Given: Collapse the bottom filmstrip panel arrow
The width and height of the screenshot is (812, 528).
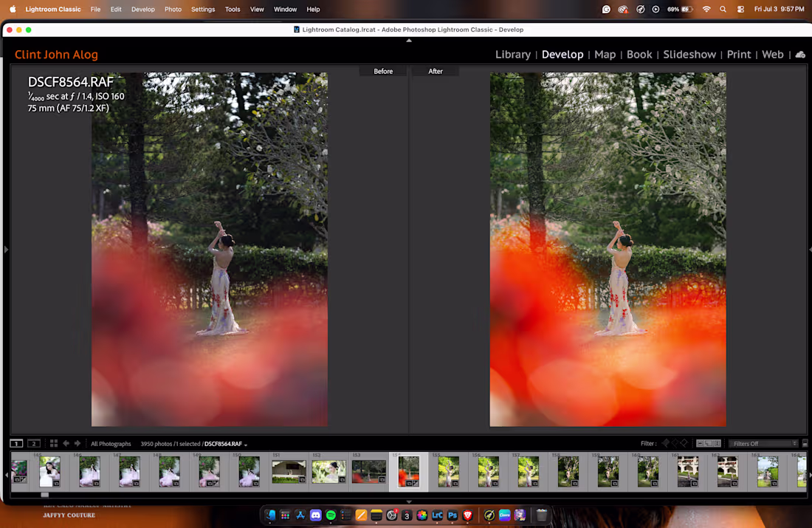Looking at the screenshot, I should (409, 501).
